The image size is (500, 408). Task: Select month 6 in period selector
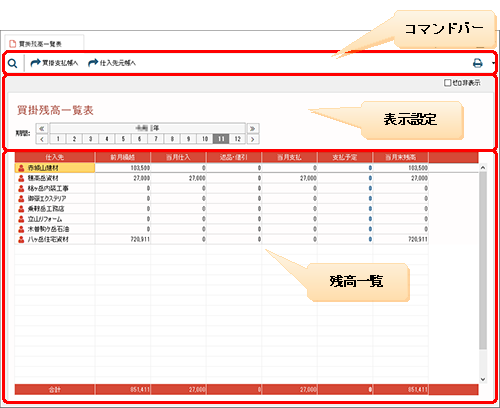[139, 139]
